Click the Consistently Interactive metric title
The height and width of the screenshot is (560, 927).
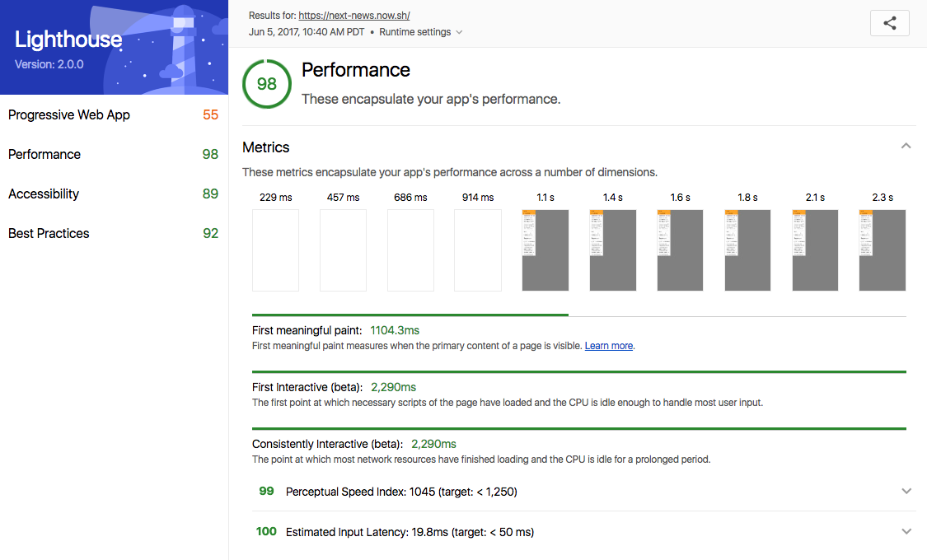(327, 444)
